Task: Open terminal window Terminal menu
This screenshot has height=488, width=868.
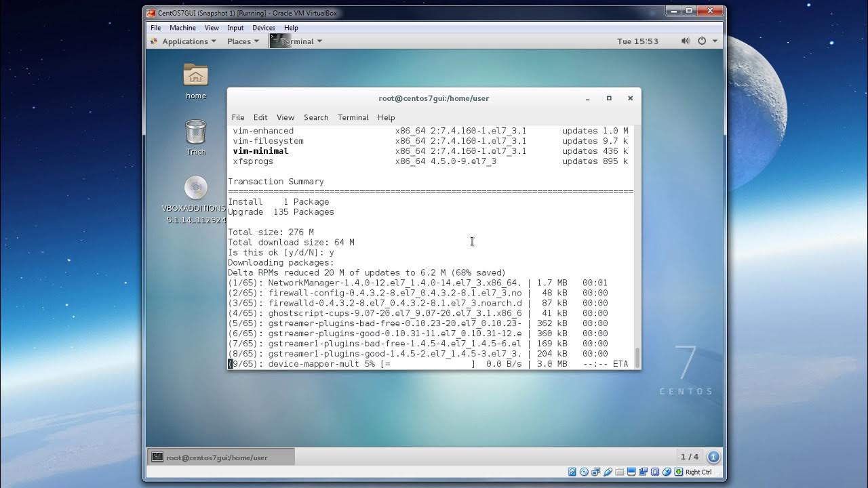Action: [353, 117]
